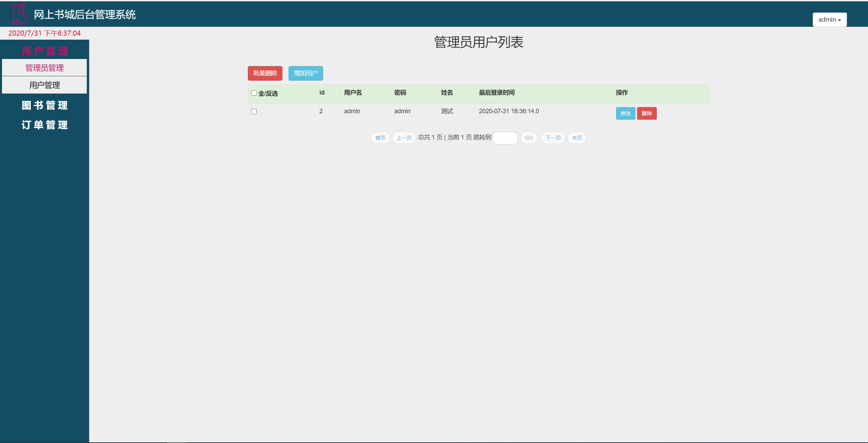868x443 pixels.
Task: Click the red batch delete button
Action: pyautogui.click(x=265, y=73)
